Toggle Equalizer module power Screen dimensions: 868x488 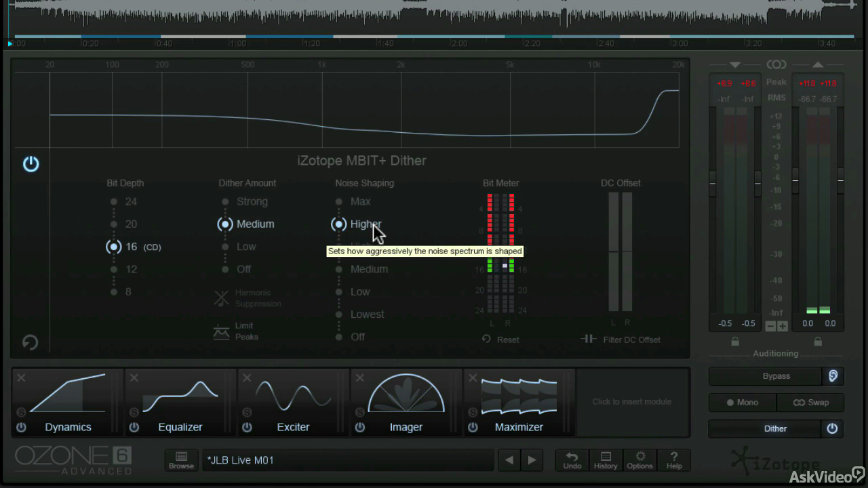coord(134,427)
